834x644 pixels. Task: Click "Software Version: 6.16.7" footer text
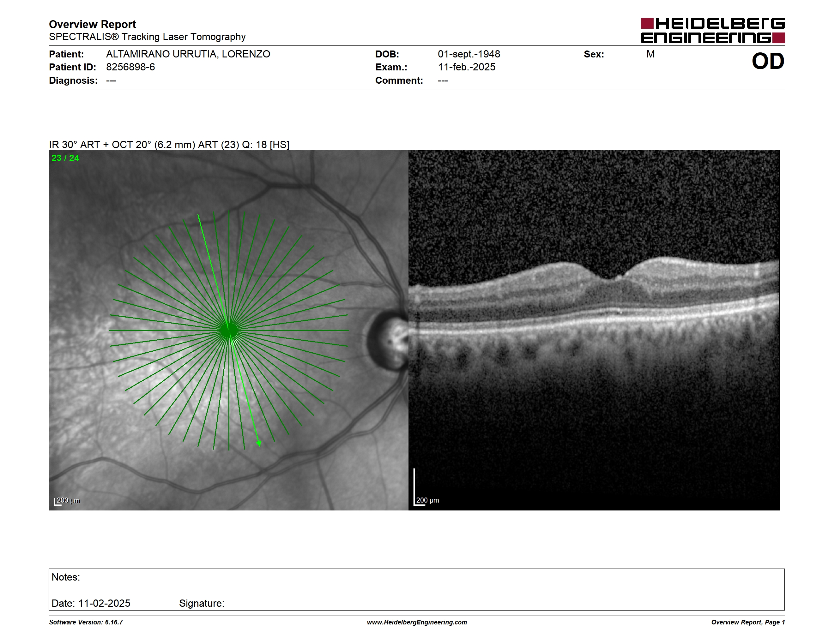click(86, 622)
